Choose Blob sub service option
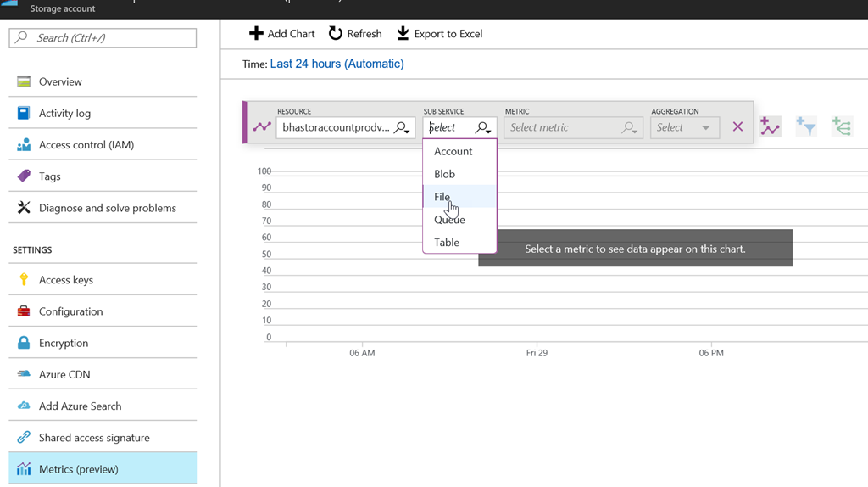 tap(445, 174)
